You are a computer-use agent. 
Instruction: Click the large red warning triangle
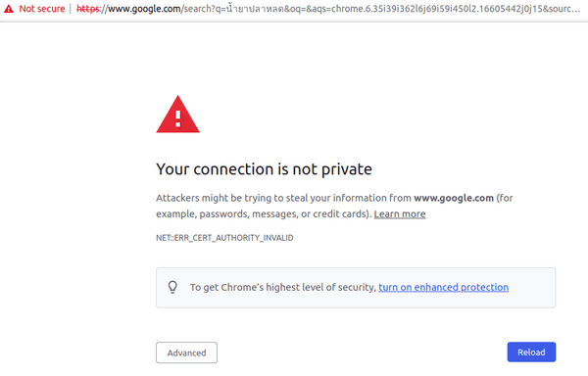pyautogui.click(x=177, y=115)
